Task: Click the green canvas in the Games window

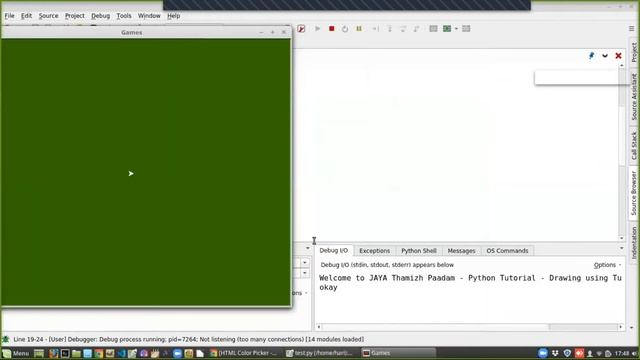Action: [x=146, y=172]
